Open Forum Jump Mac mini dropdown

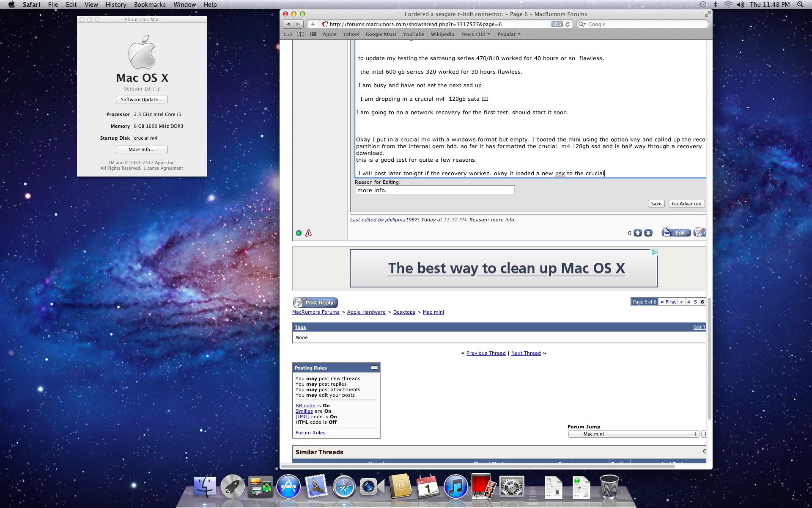[633, 434]
